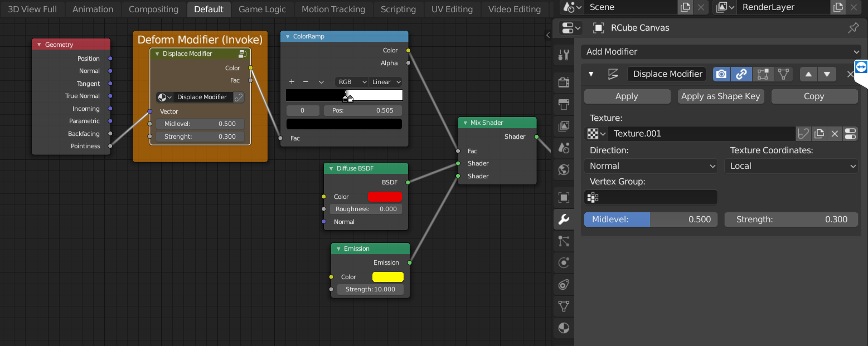Image resolution: width=868 pixels, height=346 pixels.
Task: Open the Object Data properties tab
Action: click(564, 306)
